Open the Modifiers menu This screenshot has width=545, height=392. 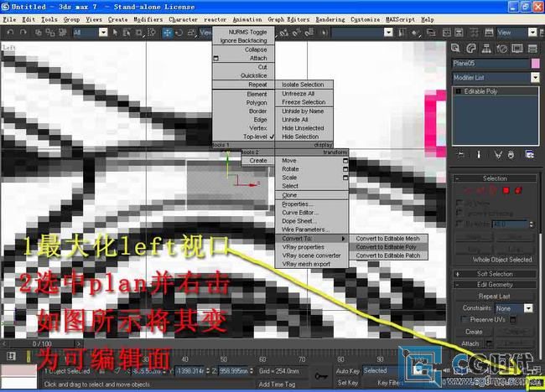148,19
